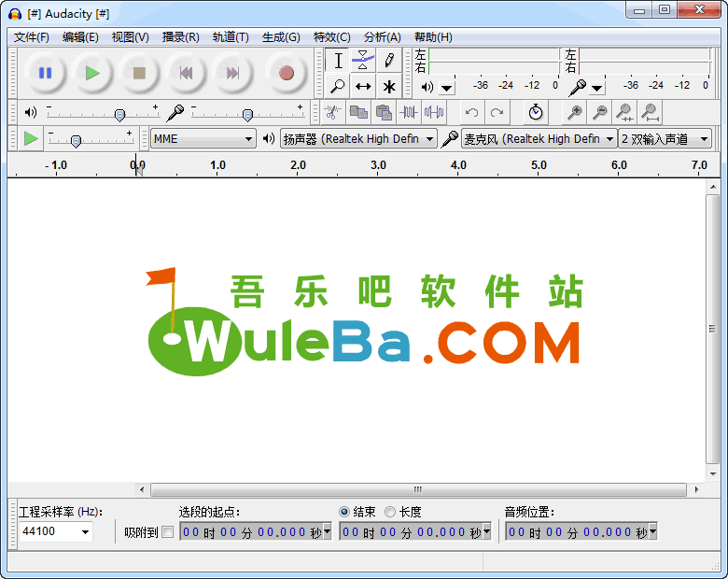Click the Pause playback button
The width and height of the screenshot is (728, 579).
pos(45,73)
